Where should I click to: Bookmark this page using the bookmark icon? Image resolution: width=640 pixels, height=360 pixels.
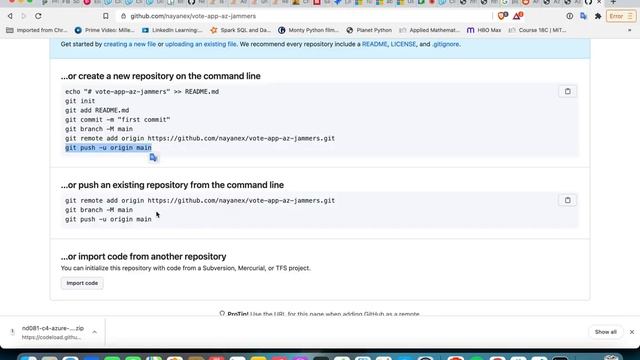coord(106,16)
